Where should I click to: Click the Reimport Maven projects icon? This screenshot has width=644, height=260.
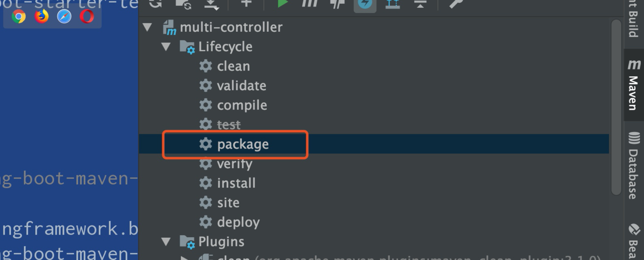click(x=155, y=3)
